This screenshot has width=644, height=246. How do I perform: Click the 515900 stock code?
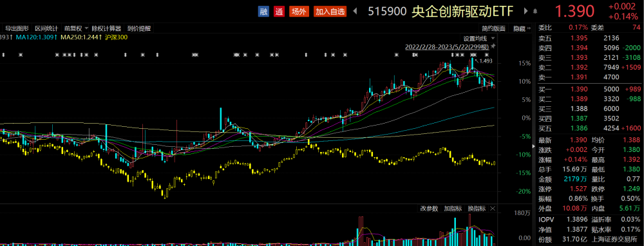[386, 12]
